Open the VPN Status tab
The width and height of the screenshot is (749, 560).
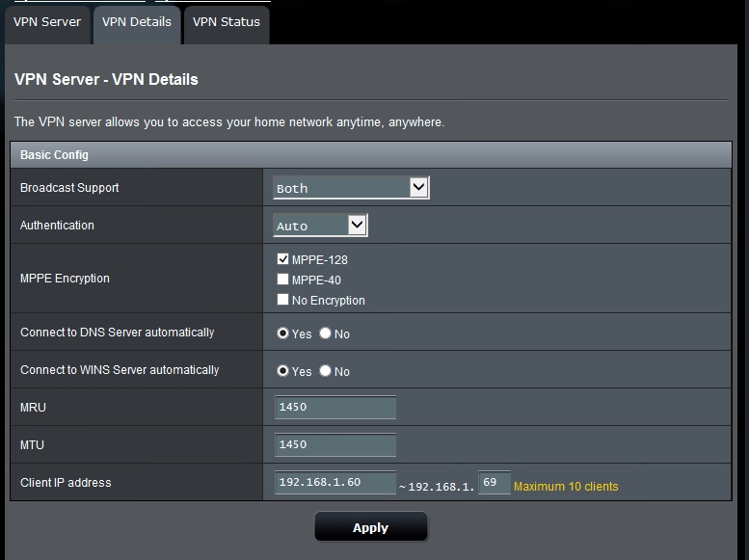tap(227, 22)
